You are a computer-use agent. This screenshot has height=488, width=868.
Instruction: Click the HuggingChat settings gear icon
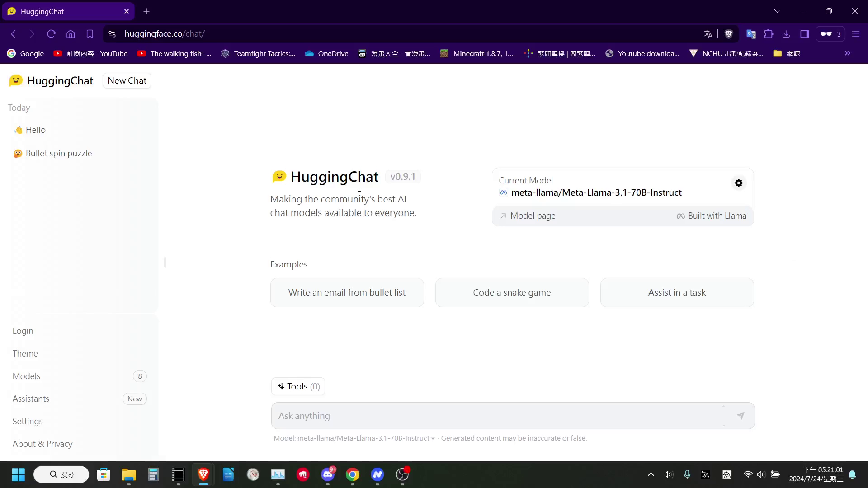click(x=739, y=183)
